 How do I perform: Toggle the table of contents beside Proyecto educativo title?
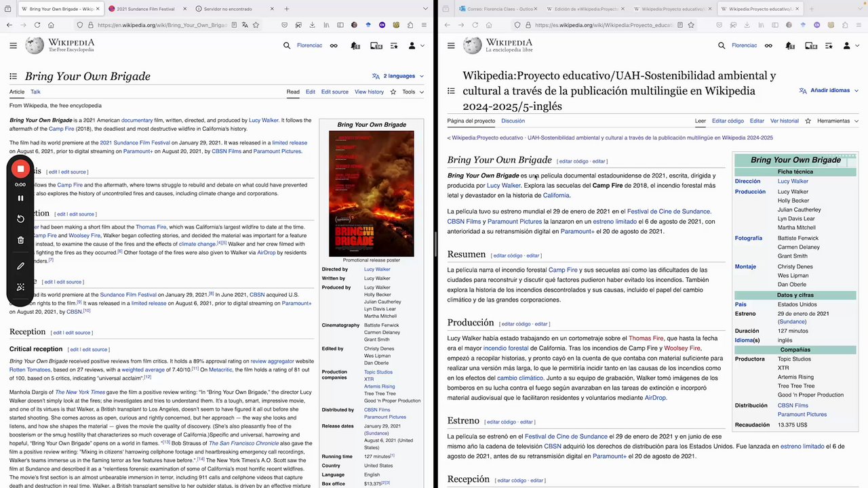click(451, 90)
